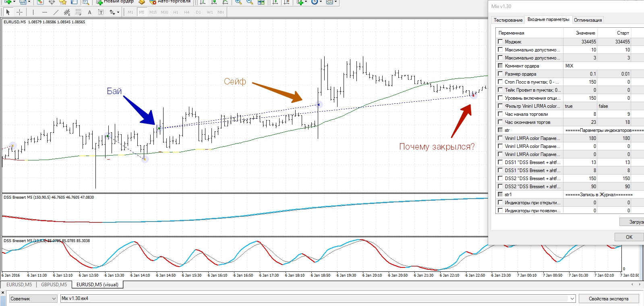Viewport: 644px width, 306px height.
Task: Choose the equidistant channel tool
Action: click(67, 12)
